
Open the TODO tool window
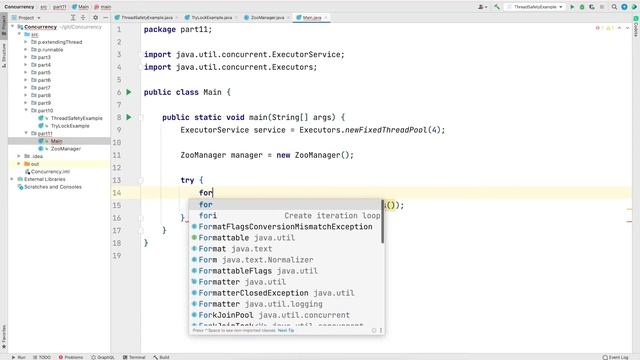pos(42,357)
